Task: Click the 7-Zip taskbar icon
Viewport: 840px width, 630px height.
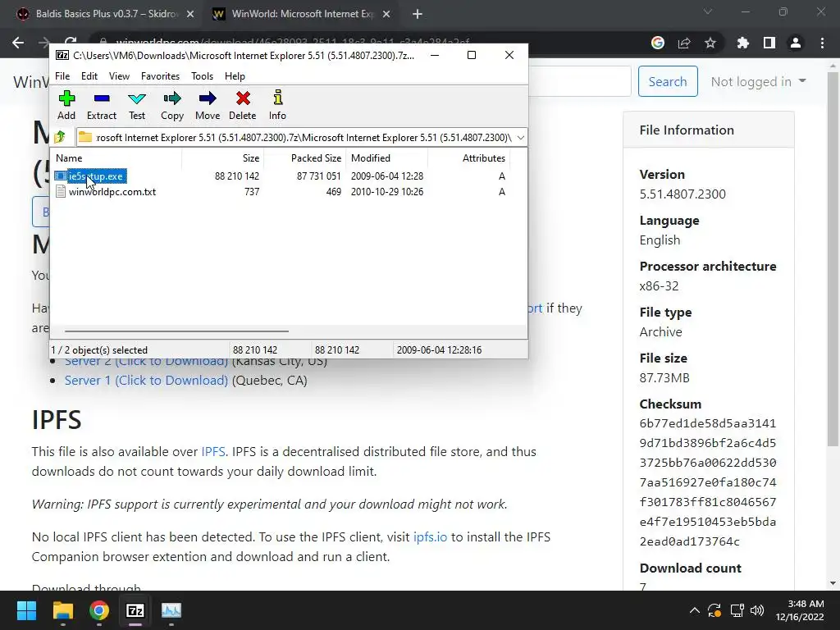Action: (x=135, y=610)
